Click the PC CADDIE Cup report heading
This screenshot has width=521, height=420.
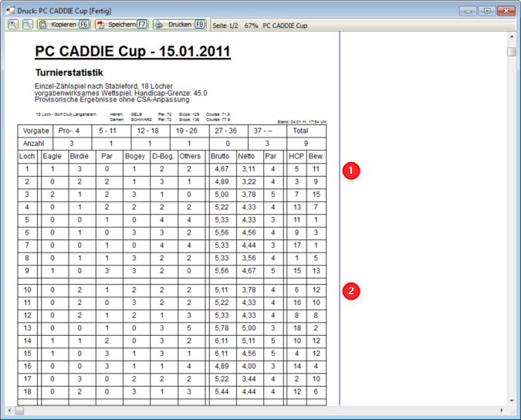coord(133,52)
